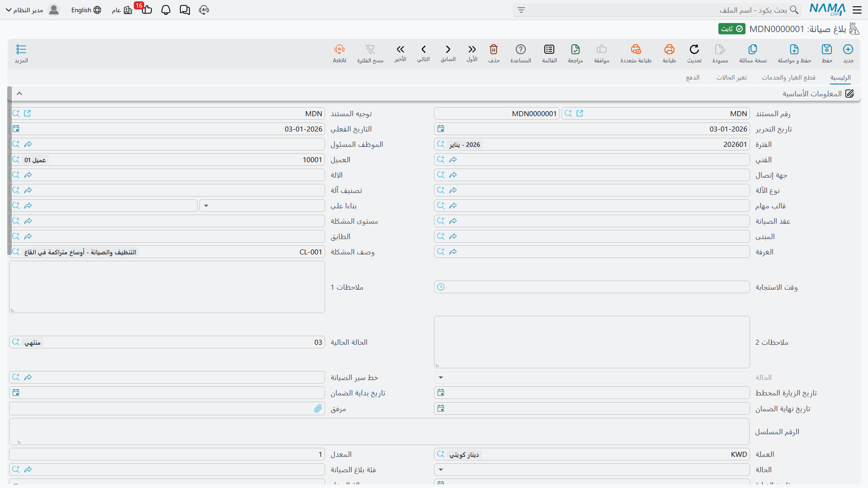Open the chat messages icon

[x=185, y=10]
